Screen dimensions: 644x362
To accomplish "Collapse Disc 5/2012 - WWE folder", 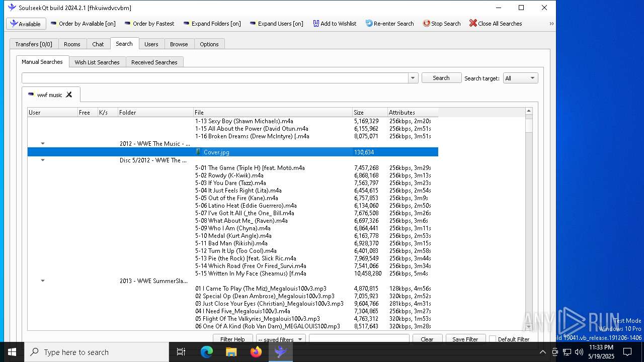I will click(43, 160).
